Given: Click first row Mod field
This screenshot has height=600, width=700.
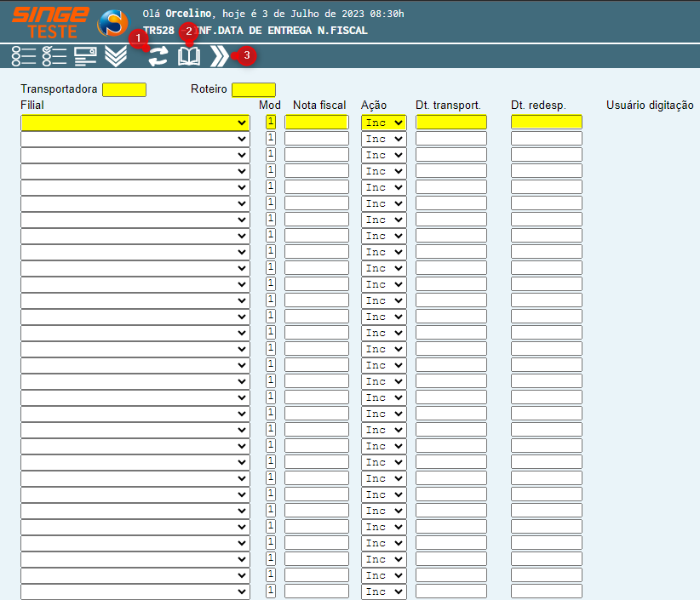Looking at the screenshot, I should (271, 123).
